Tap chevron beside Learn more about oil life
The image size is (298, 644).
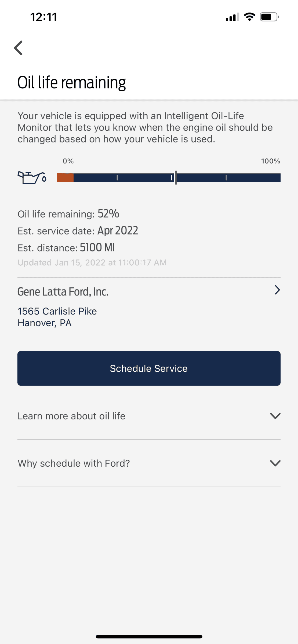pos(275,416)
